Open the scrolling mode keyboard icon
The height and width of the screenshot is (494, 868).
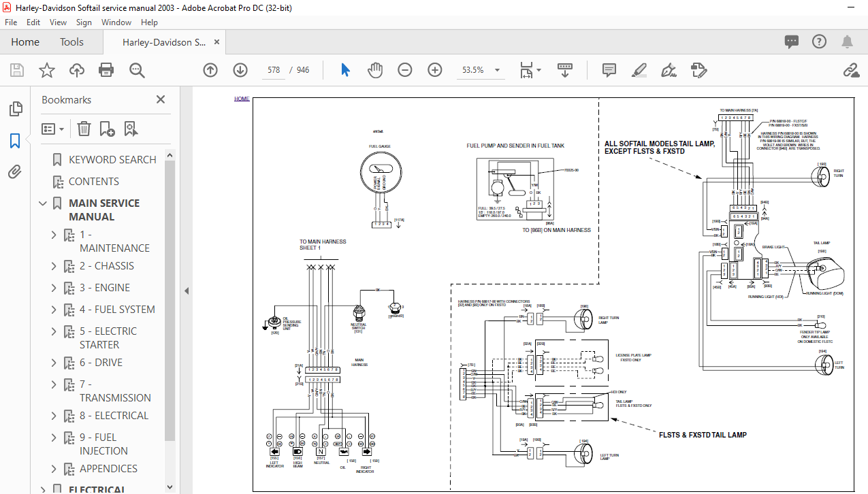tap(565, 70)
